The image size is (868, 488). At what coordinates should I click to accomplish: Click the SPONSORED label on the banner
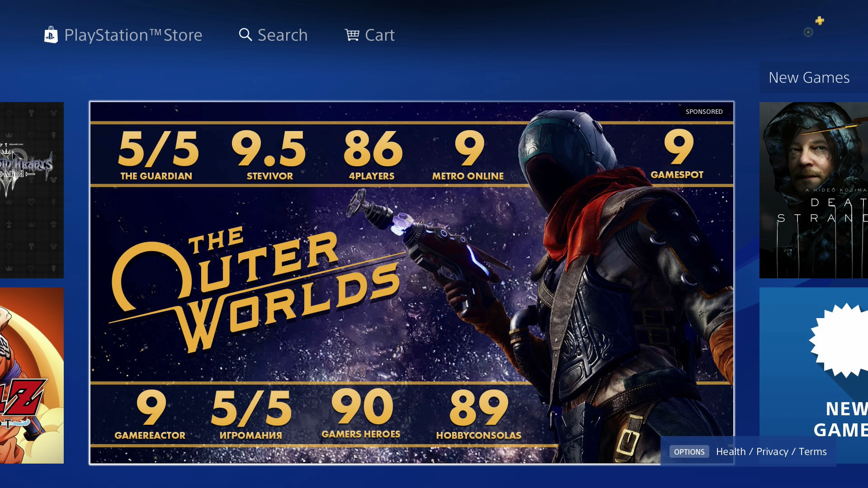(704, 112)
